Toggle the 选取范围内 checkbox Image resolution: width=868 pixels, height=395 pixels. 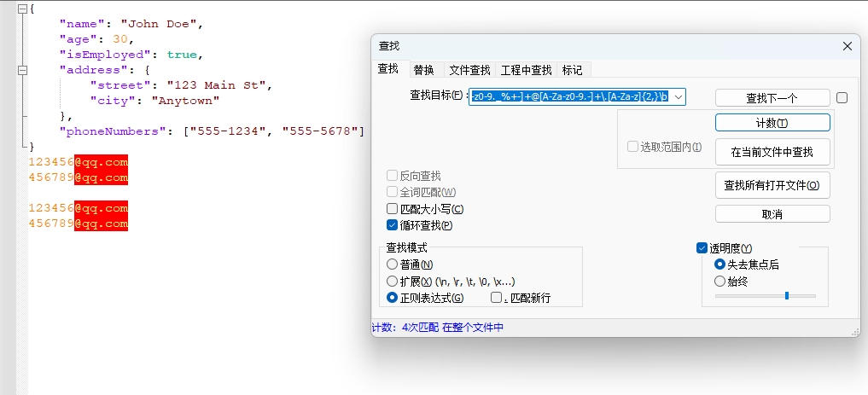pyautogui.click(x=632, y=147)
